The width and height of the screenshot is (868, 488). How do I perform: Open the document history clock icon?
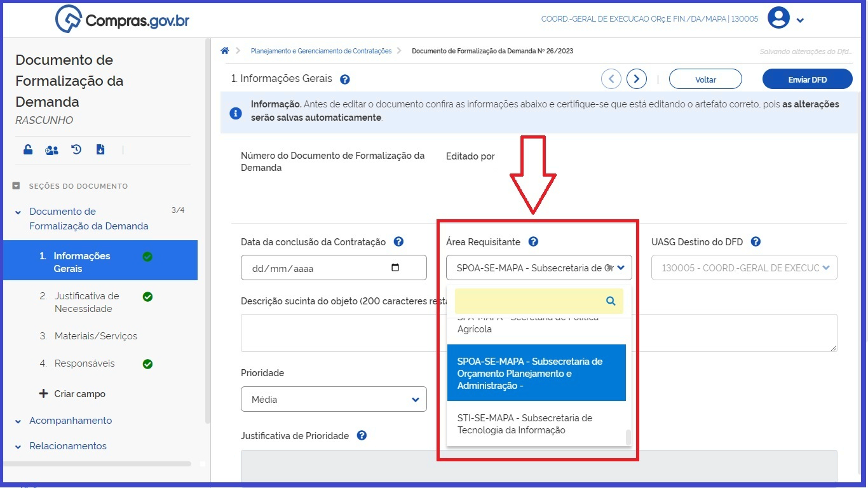pyautogui.click(x=76, y=150)
